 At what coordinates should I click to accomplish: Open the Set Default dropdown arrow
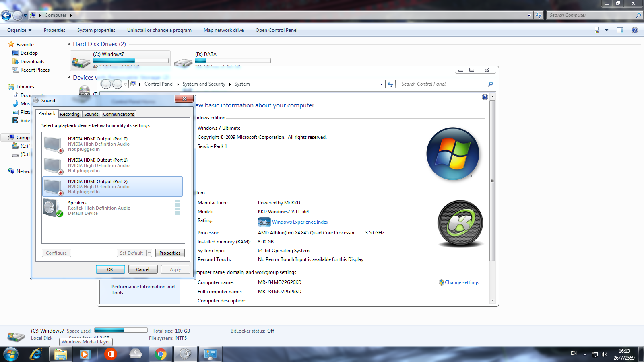pos(149,253)
